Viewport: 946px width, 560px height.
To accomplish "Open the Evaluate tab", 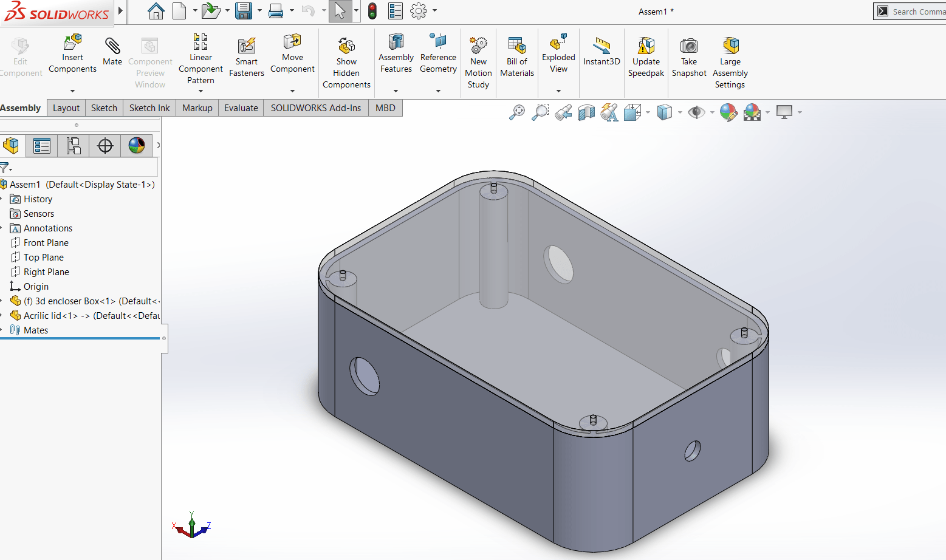I will click(241, 108).
